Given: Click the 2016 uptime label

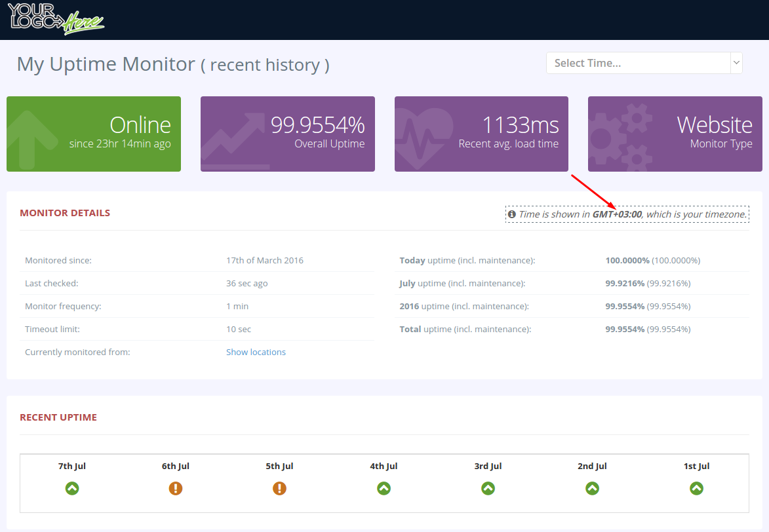Looking at the screenshot, I should click(x=464, y=307).
